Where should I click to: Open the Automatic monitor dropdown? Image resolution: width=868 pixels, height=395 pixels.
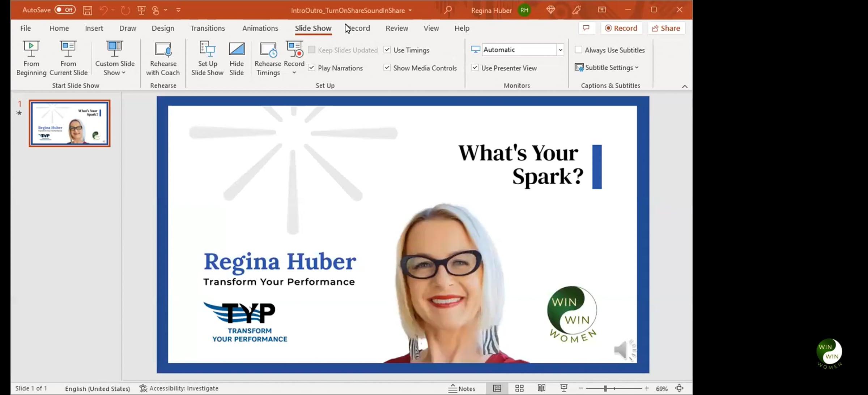[560, 50]
